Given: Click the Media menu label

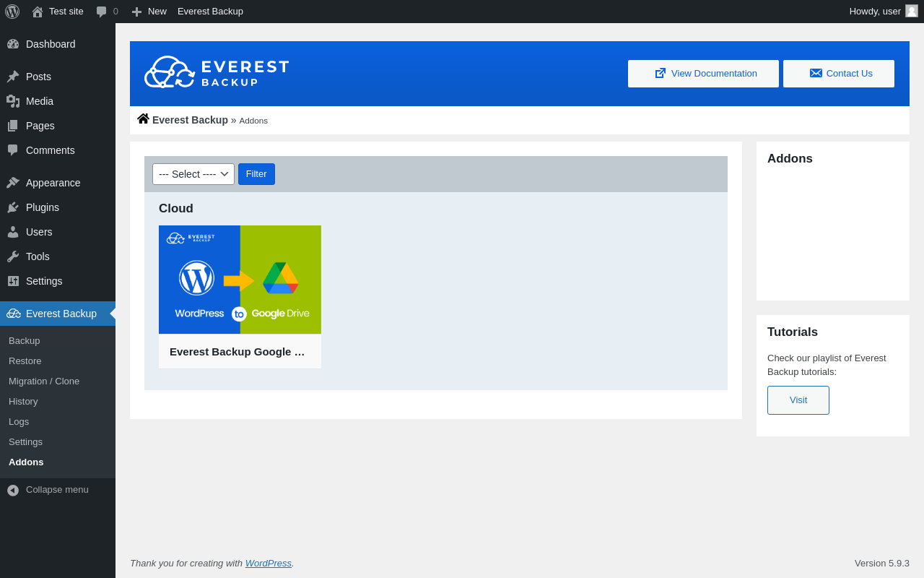Looking at the screenshot, I should (40, 101).
